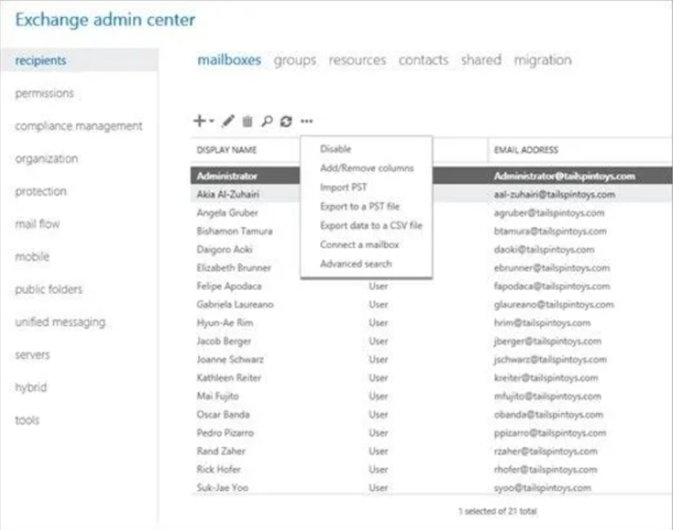Expand the dropdown arrow beside the plus
Image resolution: width=673 pixels, height=530 pixels.
211,122
